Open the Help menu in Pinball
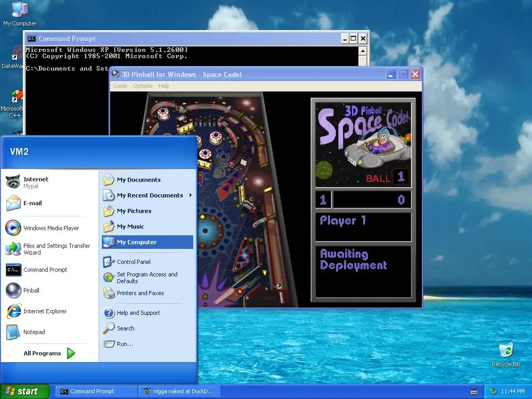 [x=164, y=86]
